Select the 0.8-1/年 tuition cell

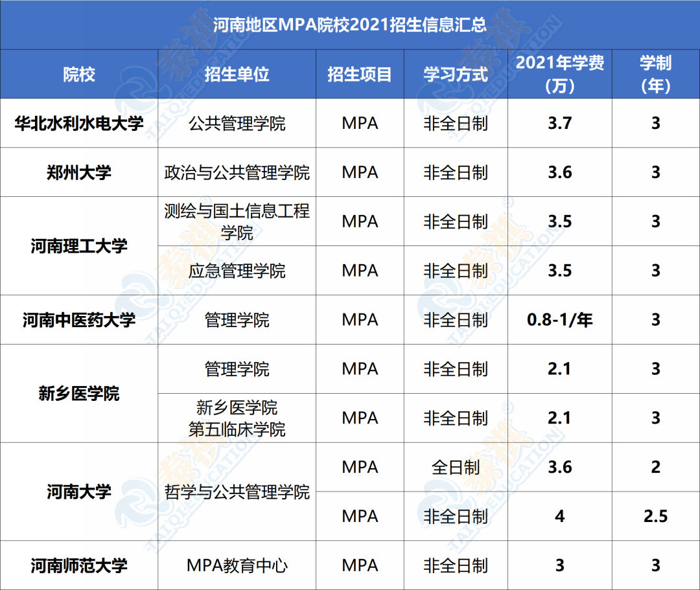coord(560,320)
